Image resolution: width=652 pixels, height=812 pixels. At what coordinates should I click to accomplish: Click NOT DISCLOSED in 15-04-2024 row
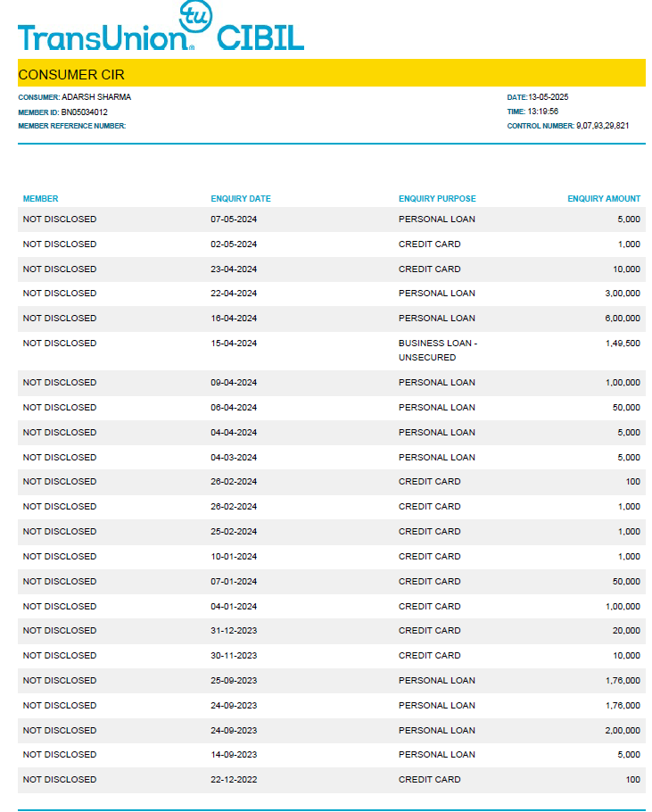point(60,343)
